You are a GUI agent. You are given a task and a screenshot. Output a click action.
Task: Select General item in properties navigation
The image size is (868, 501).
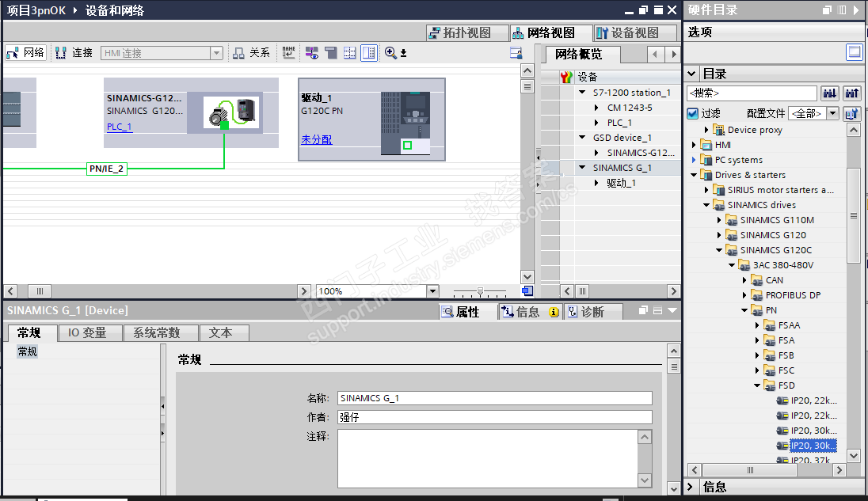(27, 351)
